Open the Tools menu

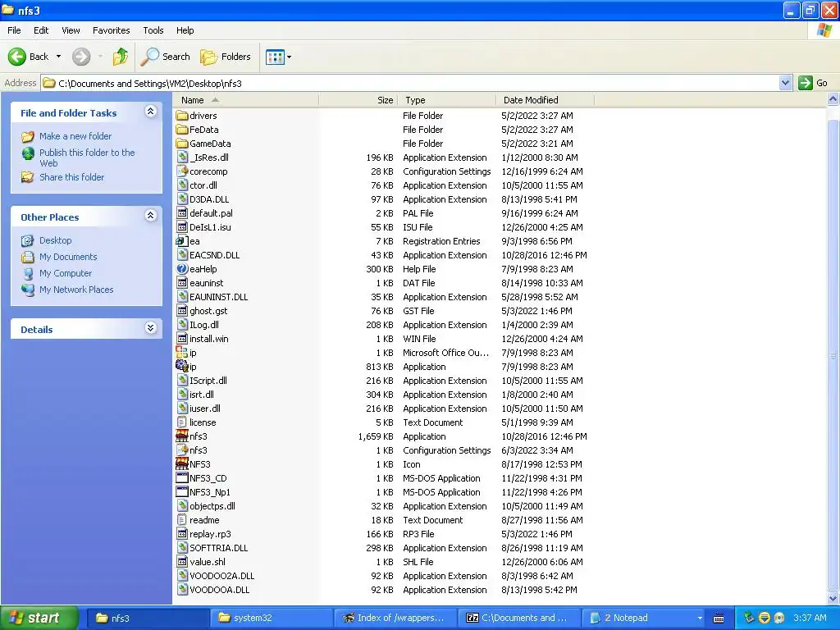point(153,30)
